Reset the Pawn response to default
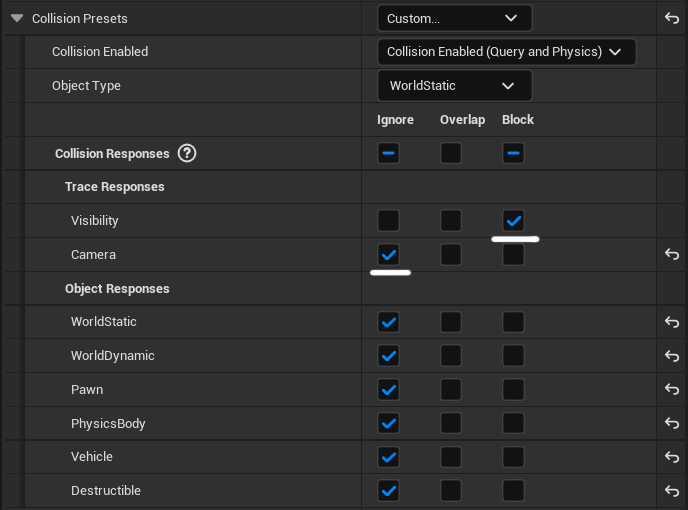 672,390
